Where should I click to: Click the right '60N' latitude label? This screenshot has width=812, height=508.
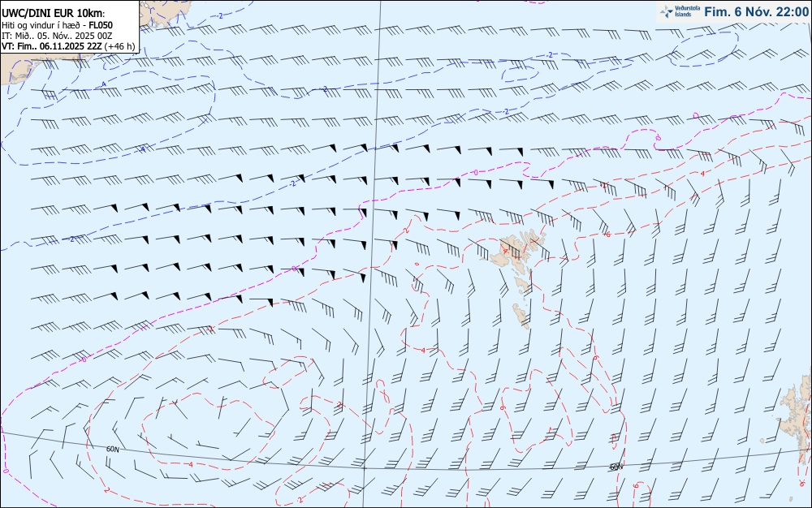click(615, 467)
